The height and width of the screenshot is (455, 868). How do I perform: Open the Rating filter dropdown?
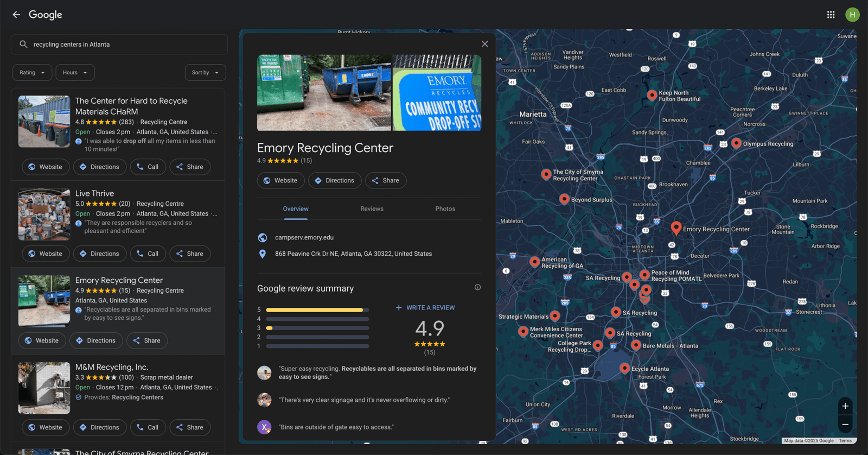(32, 72)
